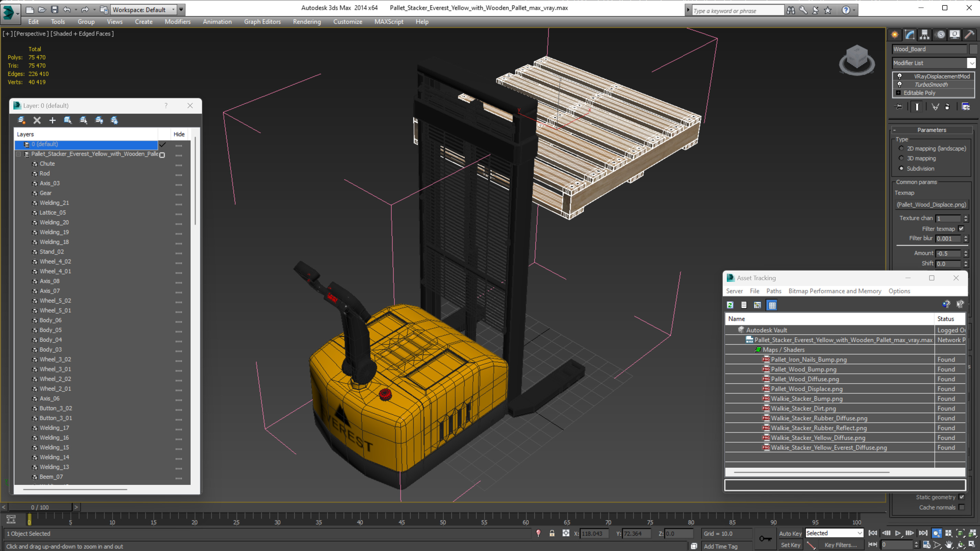Click the Remove modifier trash icon
The image size is (980, 551).
[x=947, y=107]
